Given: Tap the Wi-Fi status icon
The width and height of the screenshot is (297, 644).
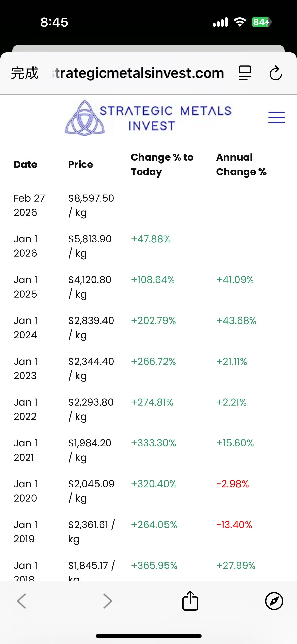Looking at the screenshot, I should pos(240,22).
